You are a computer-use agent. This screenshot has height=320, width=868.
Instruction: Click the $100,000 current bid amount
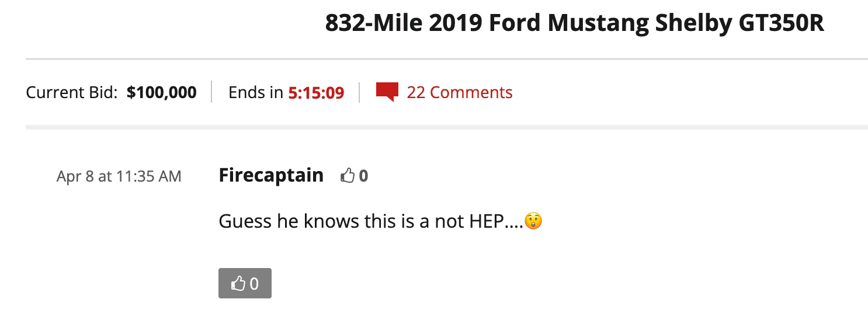pos(161,92)
